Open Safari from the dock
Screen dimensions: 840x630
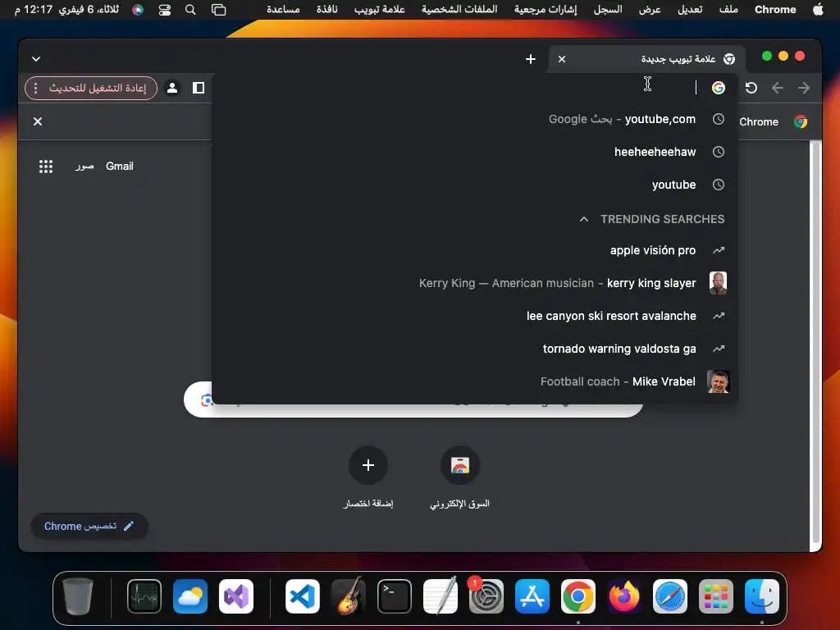coord(670,596)
